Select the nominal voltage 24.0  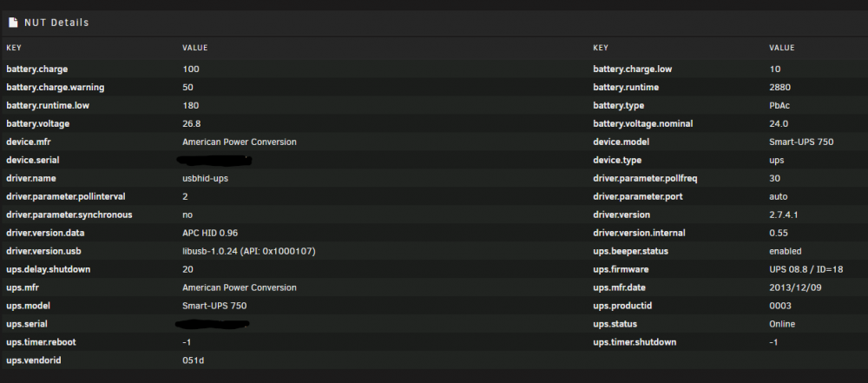tap(779, 123)
